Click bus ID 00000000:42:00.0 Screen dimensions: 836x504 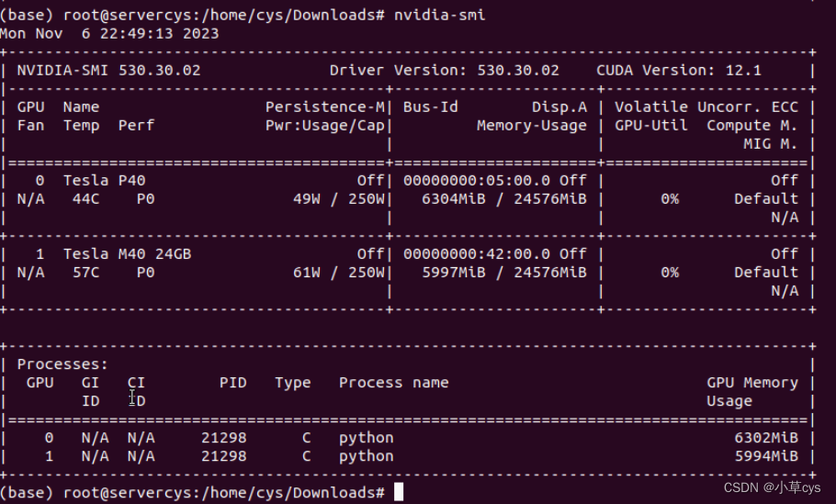(x=477, y=254)
